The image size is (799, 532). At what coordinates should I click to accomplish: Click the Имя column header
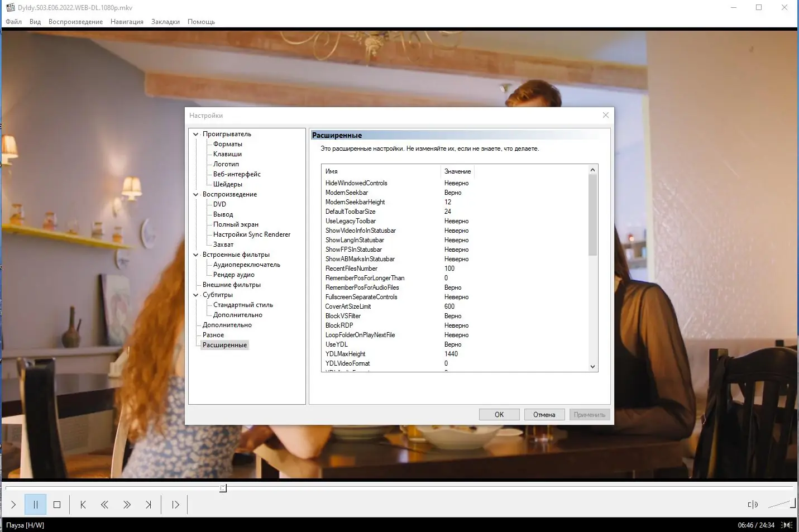click(x=381, y=171)
